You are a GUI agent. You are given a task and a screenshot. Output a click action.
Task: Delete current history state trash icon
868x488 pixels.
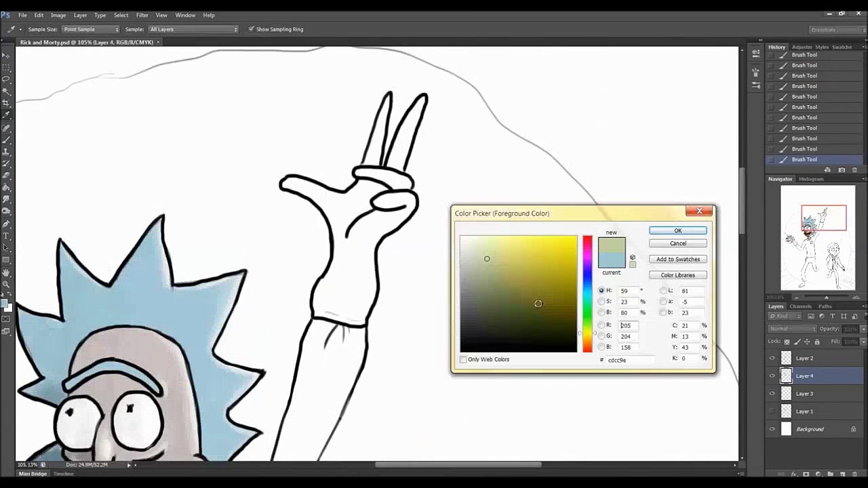click(x=854, y=170)
